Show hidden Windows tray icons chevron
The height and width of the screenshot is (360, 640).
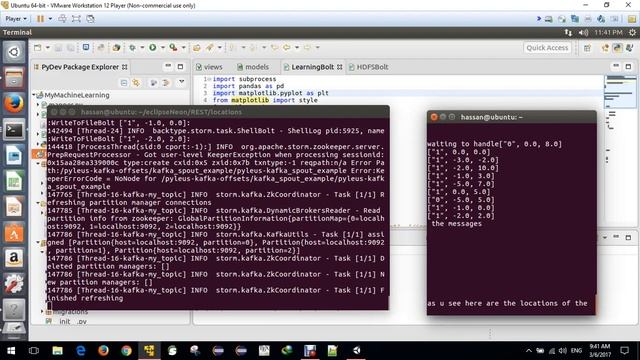point(529,351)
